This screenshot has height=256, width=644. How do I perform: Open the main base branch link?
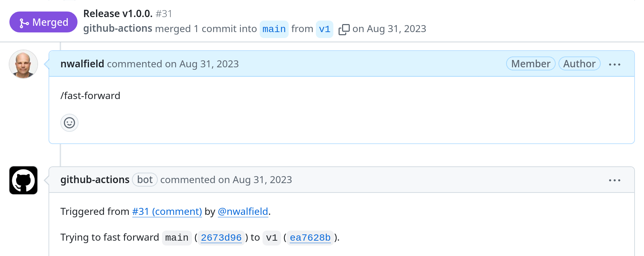tap(274, 29)
